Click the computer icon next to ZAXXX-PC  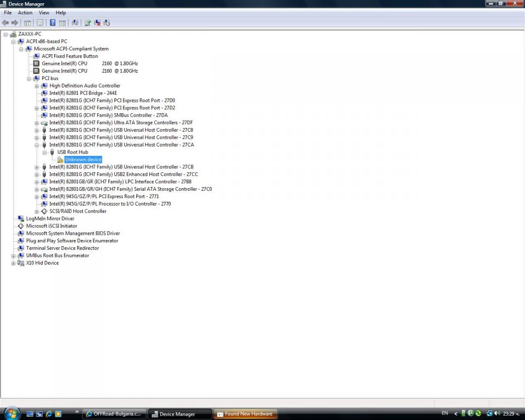(13, 34)
